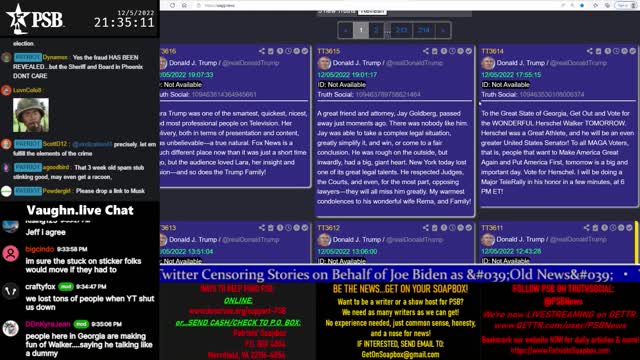Open the Truth Social ID link on TT3615
The height and width of the screenshot is (360, 640).
(x=388, y=95)
